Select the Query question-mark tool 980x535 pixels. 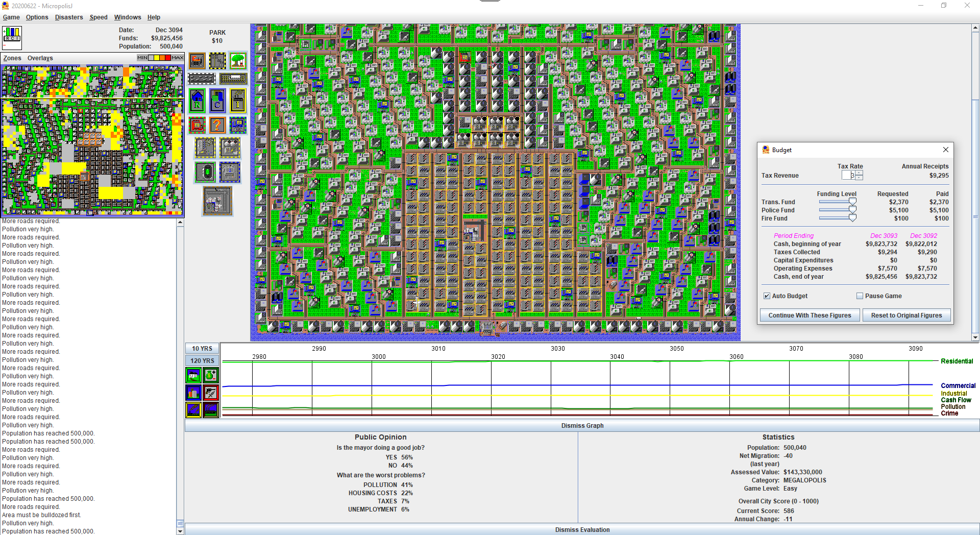click(217, 125)
